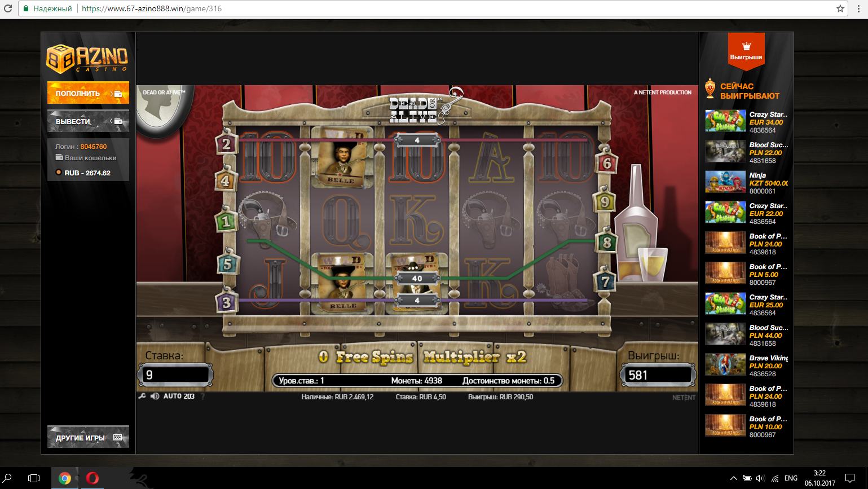Image resolution: width=868 pixels, height=489 pixels.
Task: Click the RUB - 2674.62 wallet balance
Action: pyautogui.click(x=87, y=173)
